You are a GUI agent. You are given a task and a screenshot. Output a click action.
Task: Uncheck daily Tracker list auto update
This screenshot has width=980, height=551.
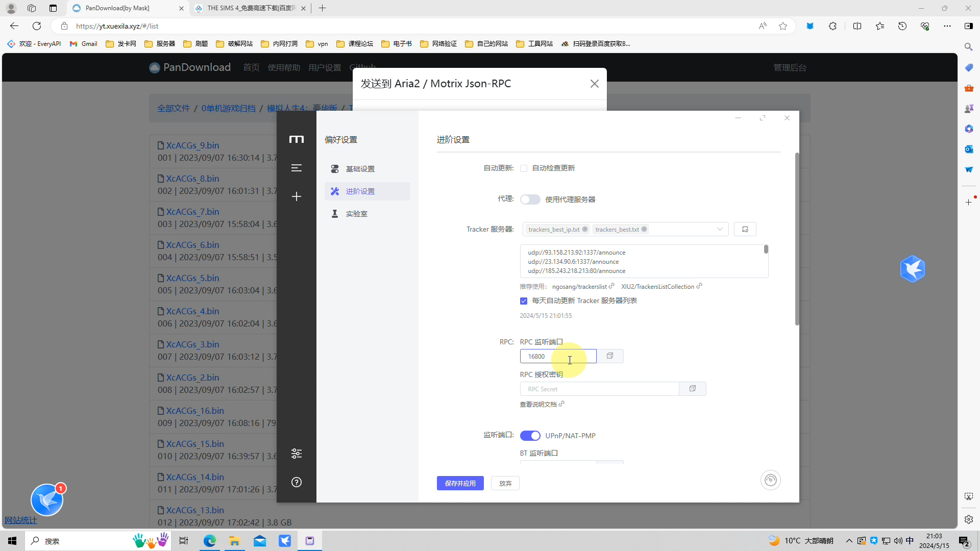tap(524, 301)
